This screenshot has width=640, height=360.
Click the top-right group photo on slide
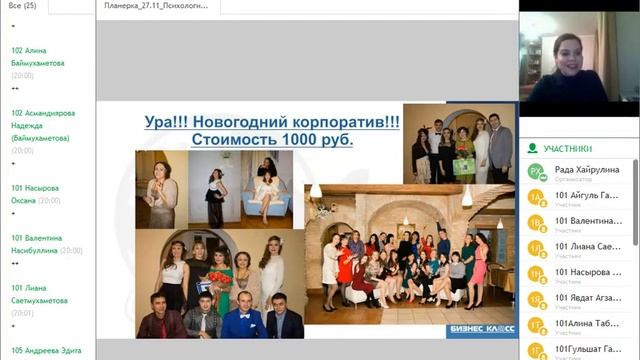coord(459,144)
